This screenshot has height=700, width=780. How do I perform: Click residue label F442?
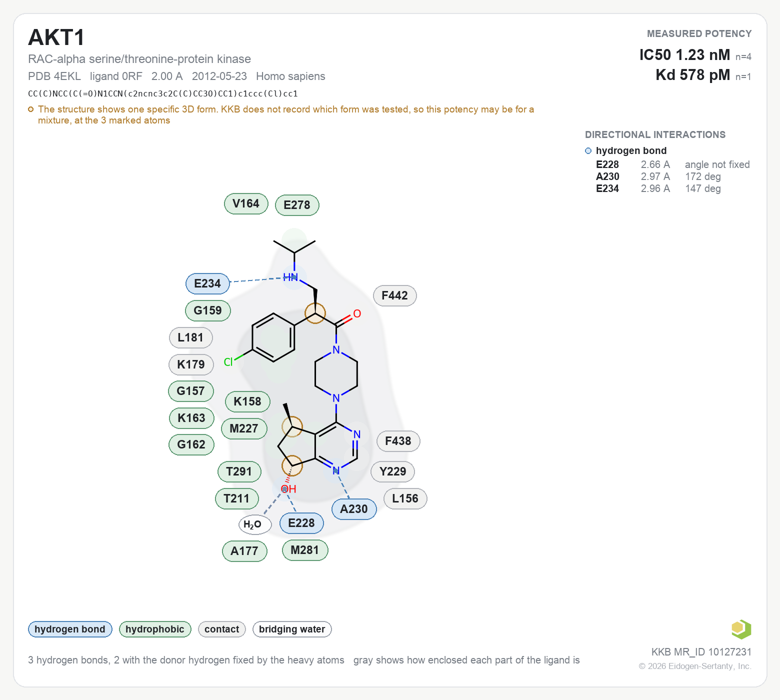coord(395,295)
